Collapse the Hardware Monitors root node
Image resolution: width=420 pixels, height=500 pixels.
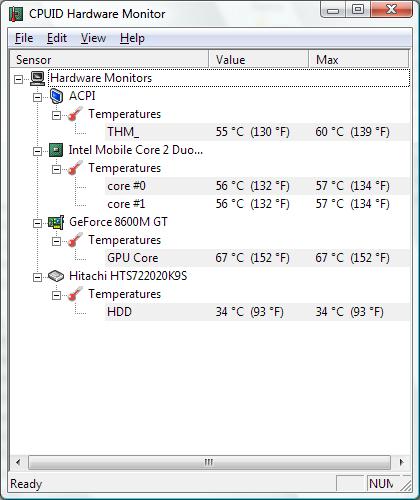[18, 79]
